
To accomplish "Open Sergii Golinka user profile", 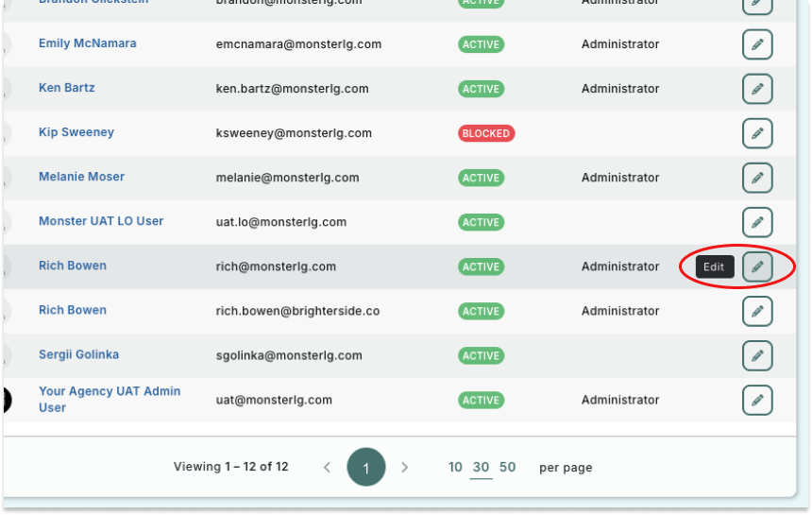I will tap(80, 354).
